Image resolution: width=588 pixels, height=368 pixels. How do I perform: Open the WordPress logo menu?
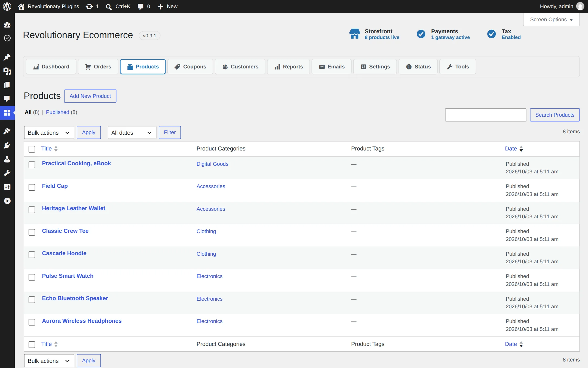click(7, 7)
